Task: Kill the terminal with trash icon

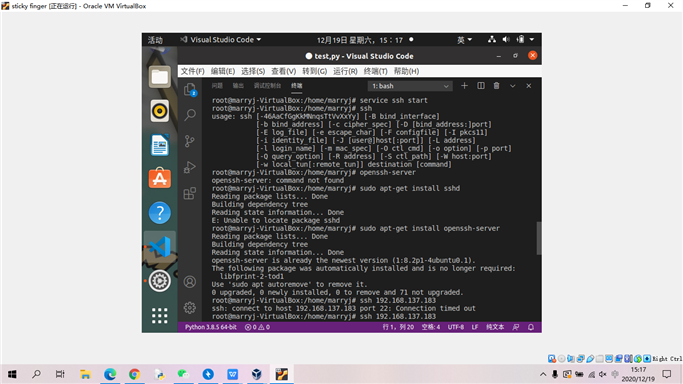Action: [x=497, y=86]
